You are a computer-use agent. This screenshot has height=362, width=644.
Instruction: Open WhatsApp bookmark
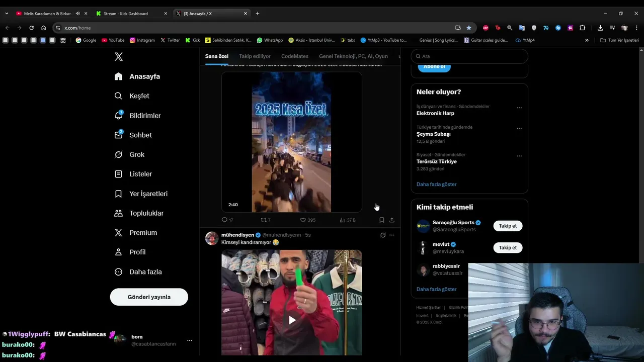(270, 40)
